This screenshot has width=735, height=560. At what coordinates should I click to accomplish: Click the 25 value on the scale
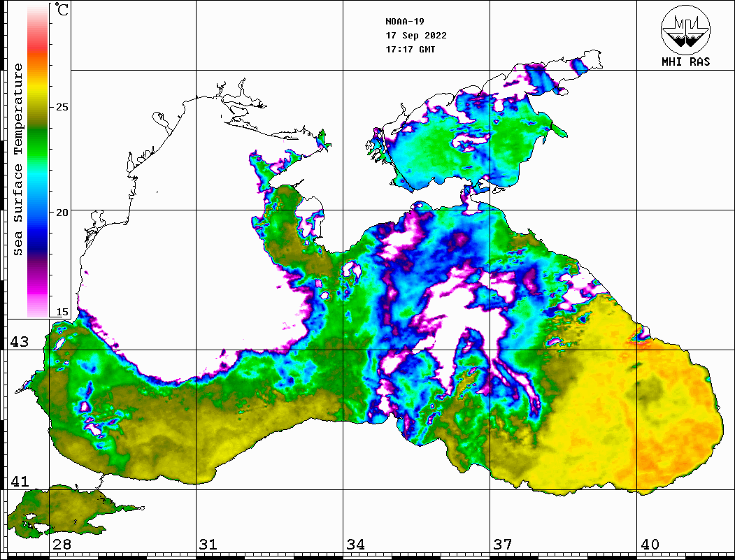(x=62, y=107)
